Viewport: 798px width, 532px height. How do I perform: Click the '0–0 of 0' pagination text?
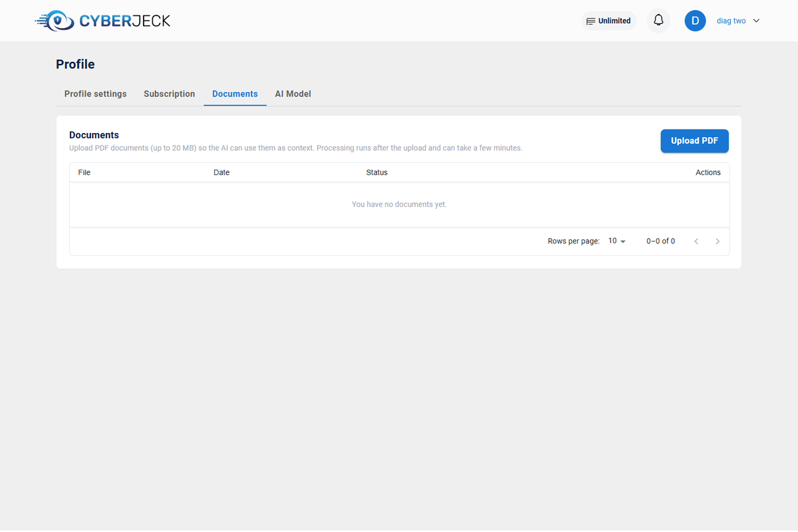(660, 241)
